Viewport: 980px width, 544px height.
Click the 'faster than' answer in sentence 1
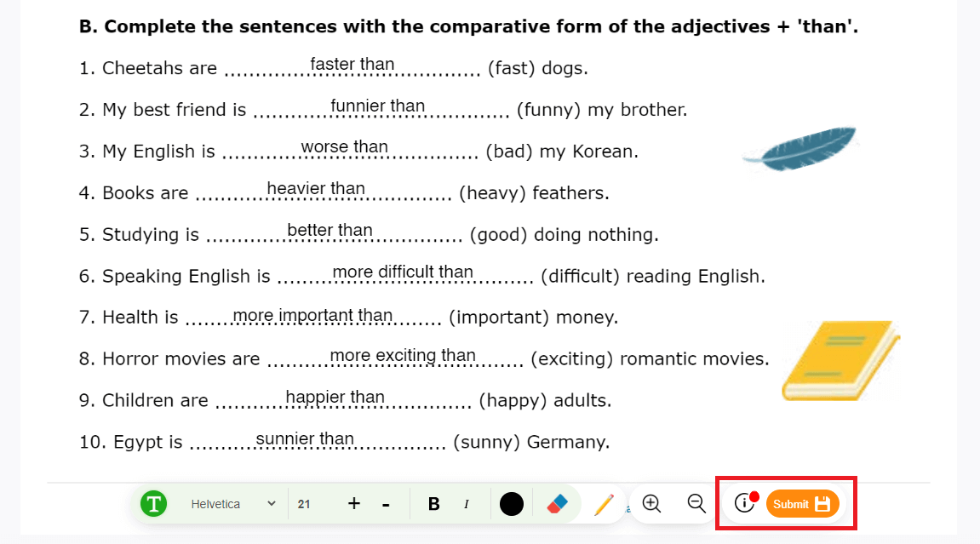pos(352,65)
